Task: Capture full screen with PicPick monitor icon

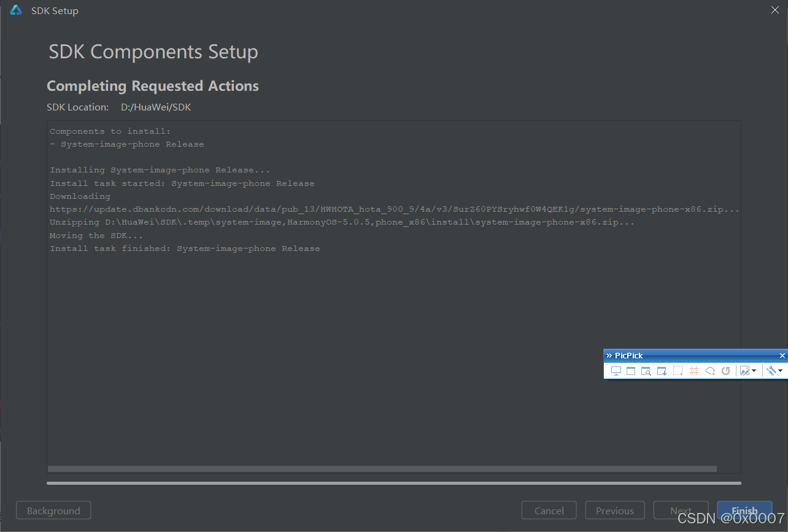Action: click(x=616, y=371)
